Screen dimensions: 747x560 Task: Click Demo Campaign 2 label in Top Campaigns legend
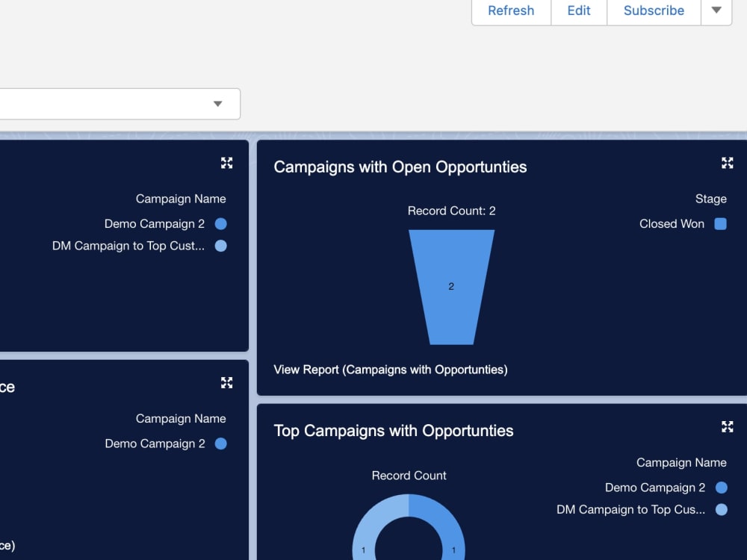coord(655,488)
